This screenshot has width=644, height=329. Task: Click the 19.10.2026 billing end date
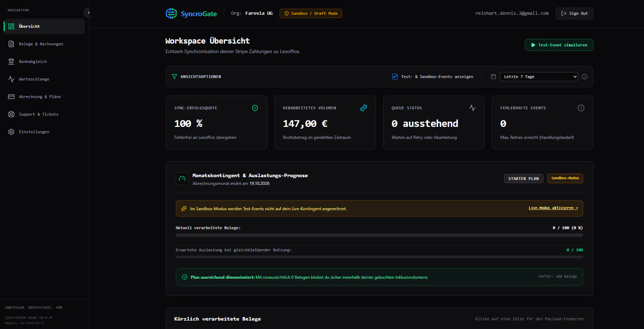[x=260, y=183]
